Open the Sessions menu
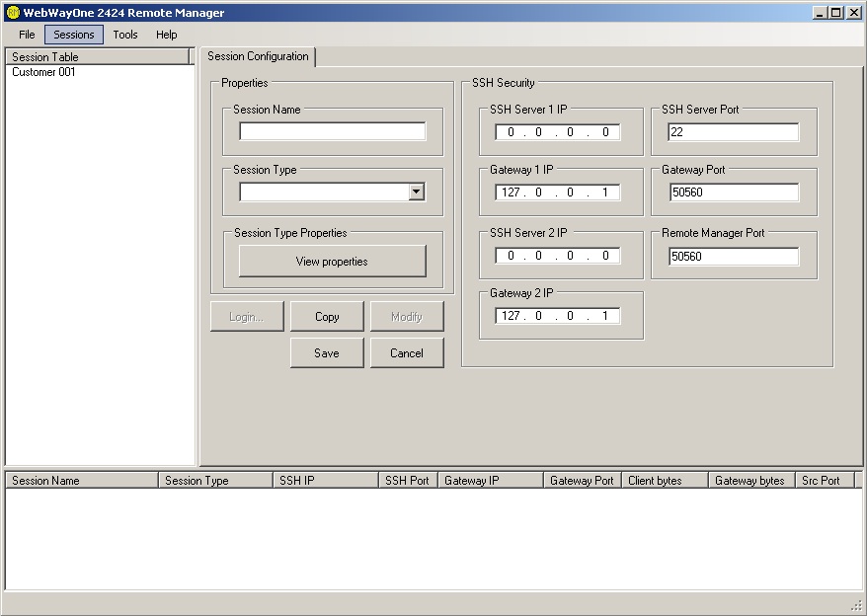Screen dimensions: 867x616 coord(74,35)
